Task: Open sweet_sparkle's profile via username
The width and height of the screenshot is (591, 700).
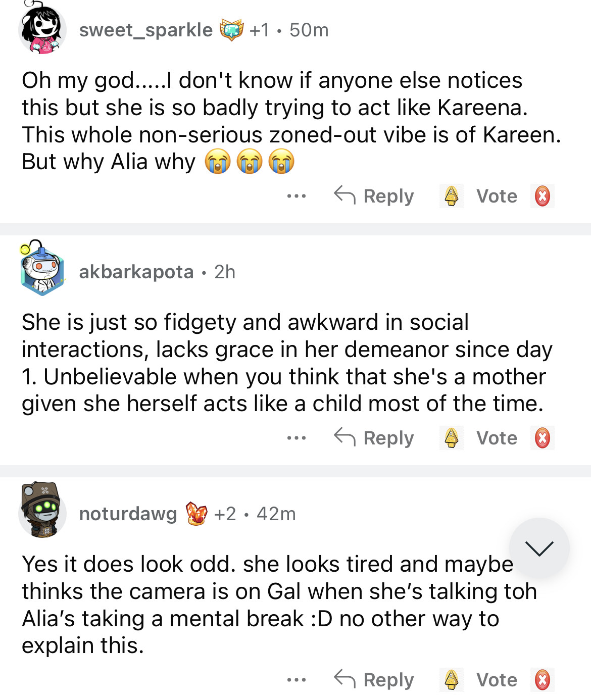Action: (x=146, y=30)
